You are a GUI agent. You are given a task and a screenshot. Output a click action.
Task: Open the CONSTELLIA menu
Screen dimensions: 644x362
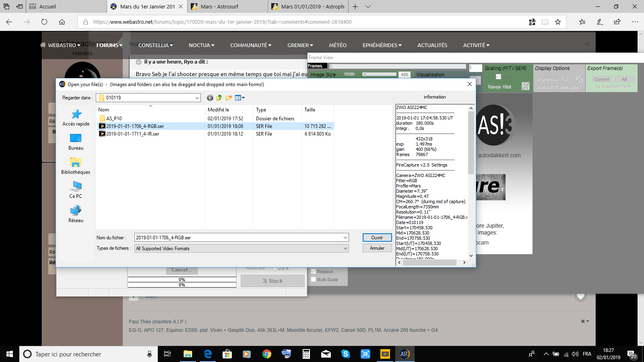coord(155,45)
